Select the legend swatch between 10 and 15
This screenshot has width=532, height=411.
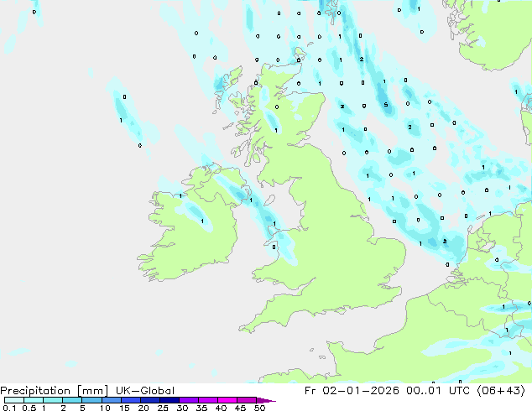pyautogui.click(x=112, y=400)
